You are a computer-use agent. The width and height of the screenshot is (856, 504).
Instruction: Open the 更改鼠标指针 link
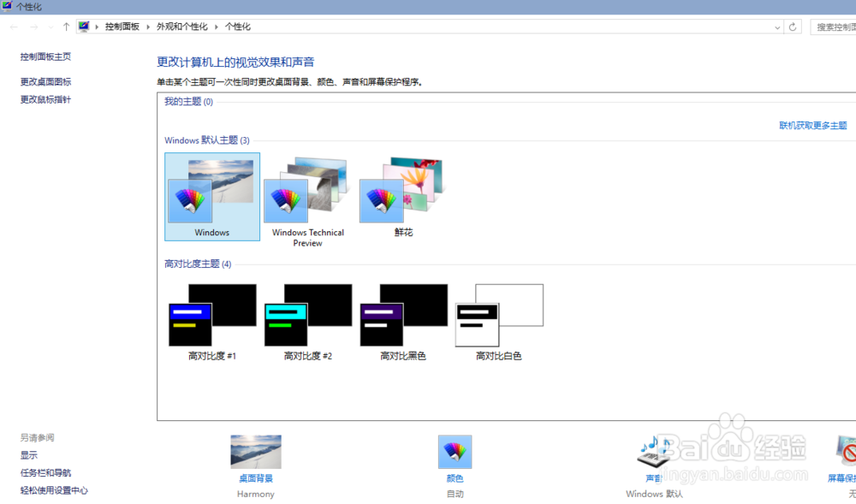pyautogui.click(x=46, y=100)
